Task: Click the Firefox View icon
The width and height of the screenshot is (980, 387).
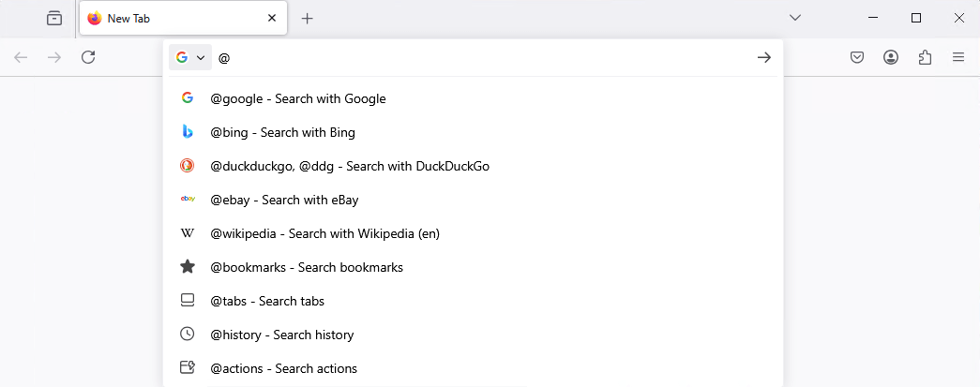Action: (54, 18)
